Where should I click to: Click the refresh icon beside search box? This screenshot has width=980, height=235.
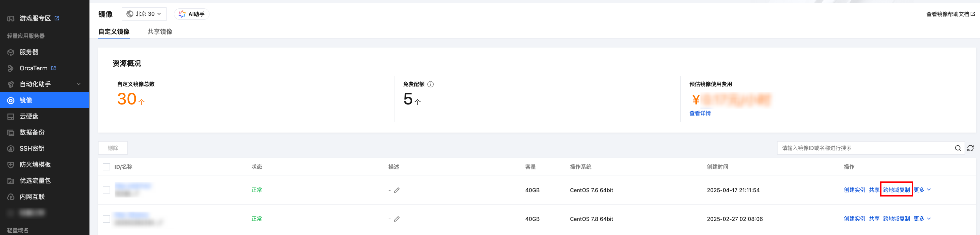970,148
